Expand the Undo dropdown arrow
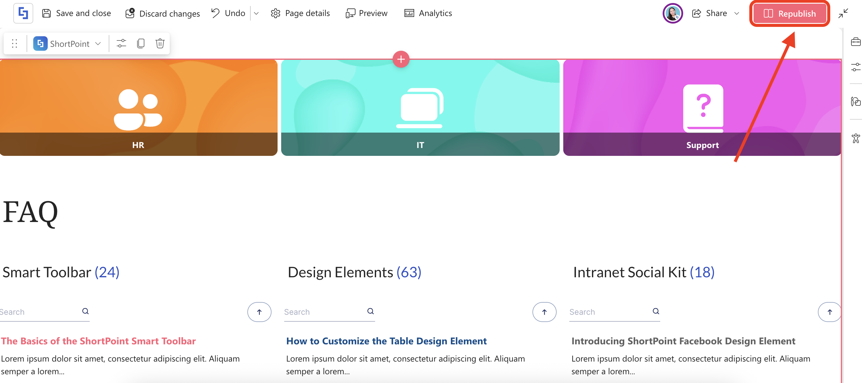The width and height of the screenshot is (868, 383). (256, 14)
